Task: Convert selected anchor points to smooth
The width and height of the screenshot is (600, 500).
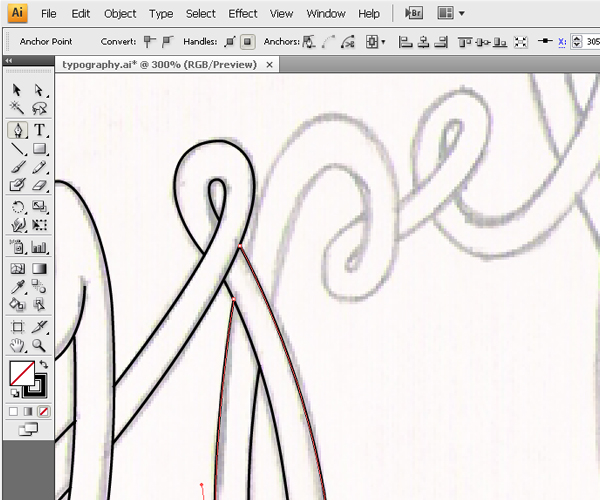Action: point(168,41)
